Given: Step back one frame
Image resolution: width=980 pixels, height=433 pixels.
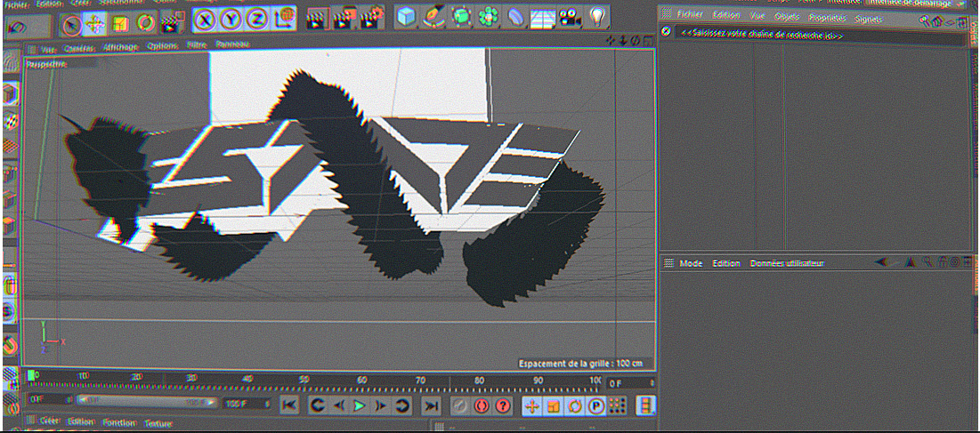Looking at the screenshot, I should [339, 405].
